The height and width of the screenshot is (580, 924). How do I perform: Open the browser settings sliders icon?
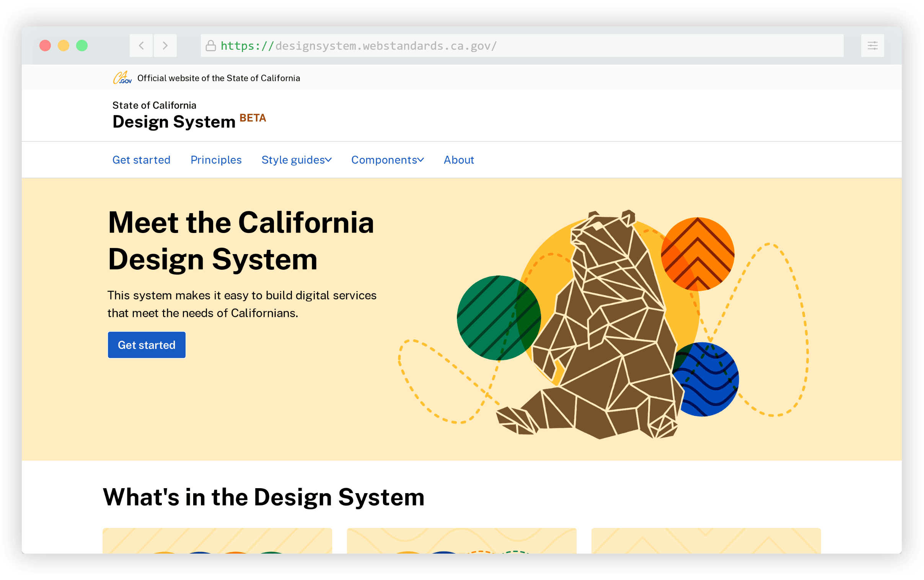pos(873,45)
